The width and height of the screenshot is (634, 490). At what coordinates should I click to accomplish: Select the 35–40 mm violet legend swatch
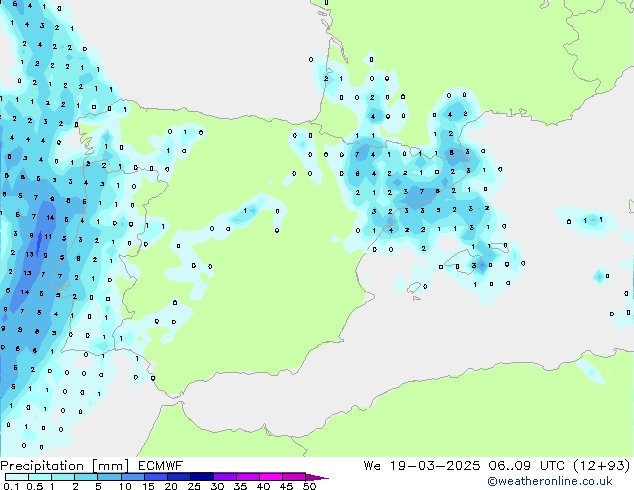click(247, 477)
